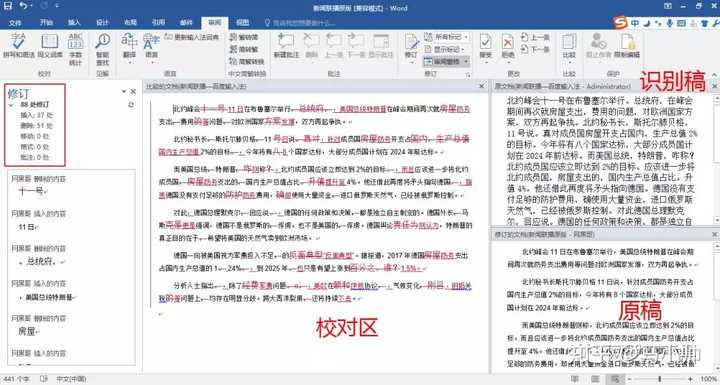Toggle Sogou 中 Chinese/English mode
This screenshot has height=385, width=720.
coord(636,23)
